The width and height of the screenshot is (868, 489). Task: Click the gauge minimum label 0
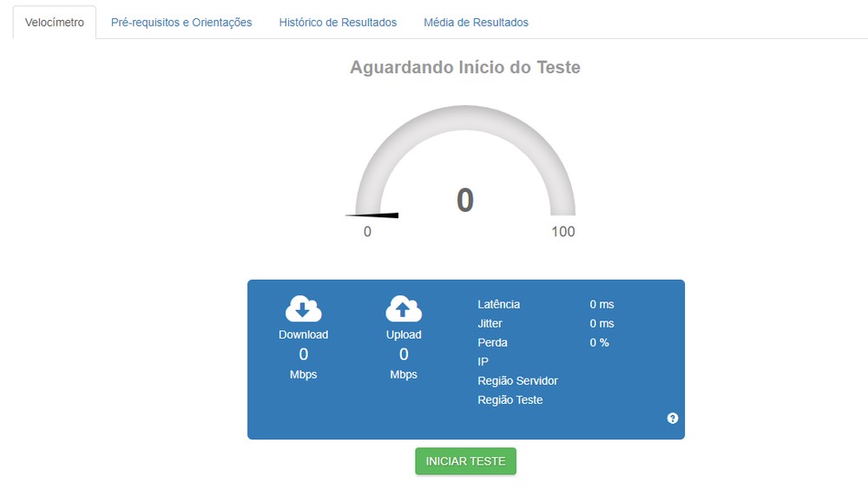(367, 232)
